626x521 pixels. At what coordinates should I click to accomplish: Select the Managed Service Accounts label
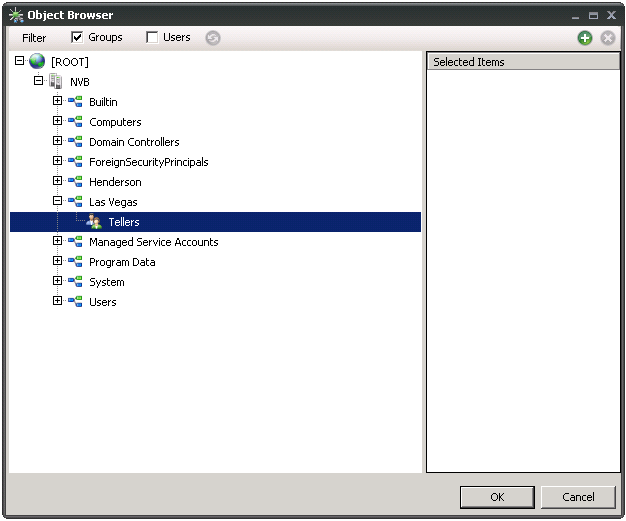pos(154,242)
